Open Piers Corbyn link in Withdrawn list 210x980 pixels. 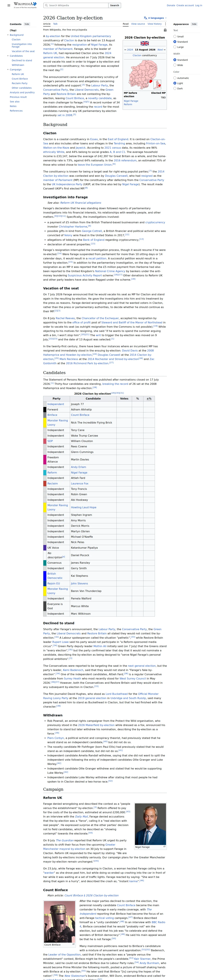coord(56,738)
